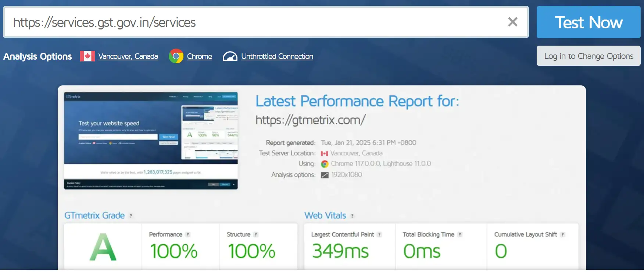Open the Chrome browser option link
This screenshot has height=272, width=644.
[x=199, y=56]
